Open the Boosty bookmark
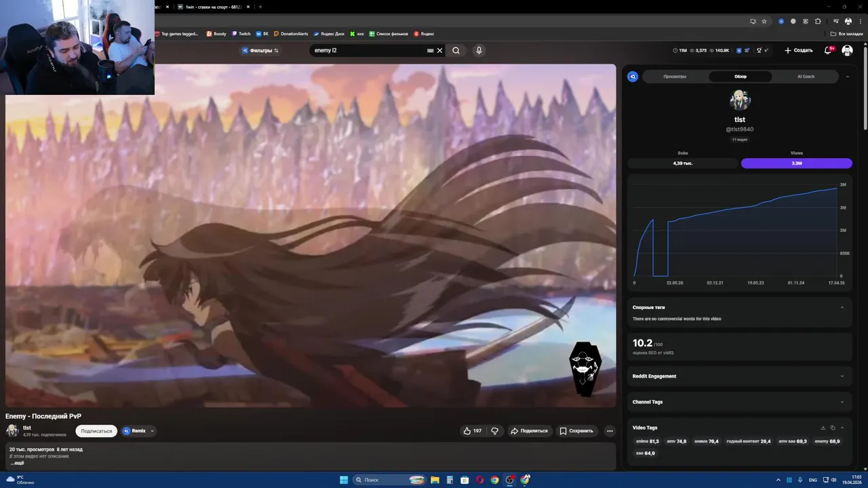Viewport: 868px width, 488px height. 216,33
